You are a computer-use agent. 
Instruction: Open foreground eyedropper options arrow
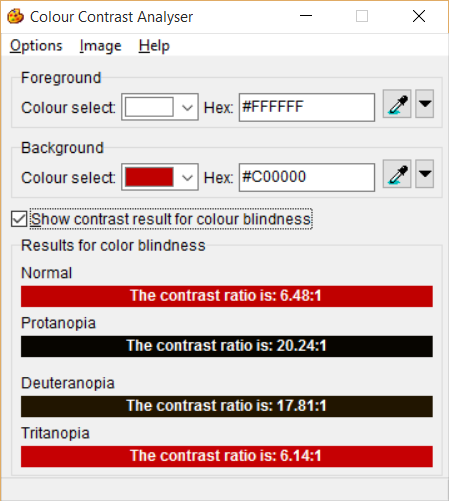pos(424,104)
